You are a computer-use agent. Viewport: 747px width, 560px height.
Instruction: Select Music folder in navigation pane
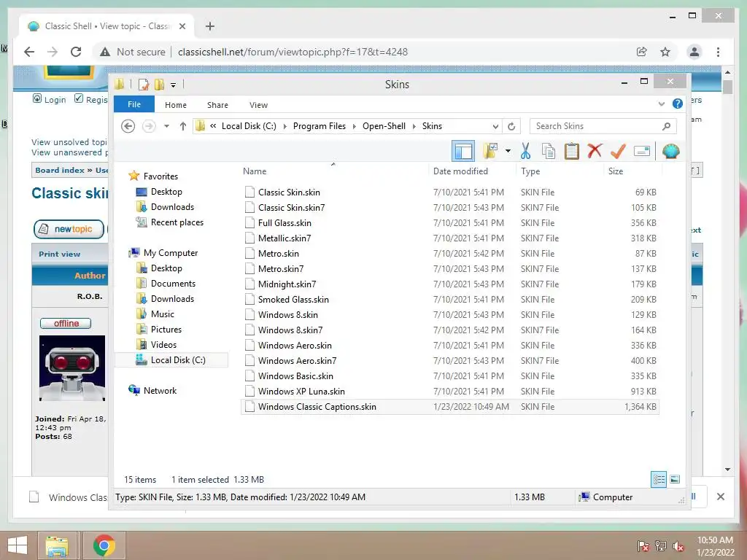click(x=163, y=314)
